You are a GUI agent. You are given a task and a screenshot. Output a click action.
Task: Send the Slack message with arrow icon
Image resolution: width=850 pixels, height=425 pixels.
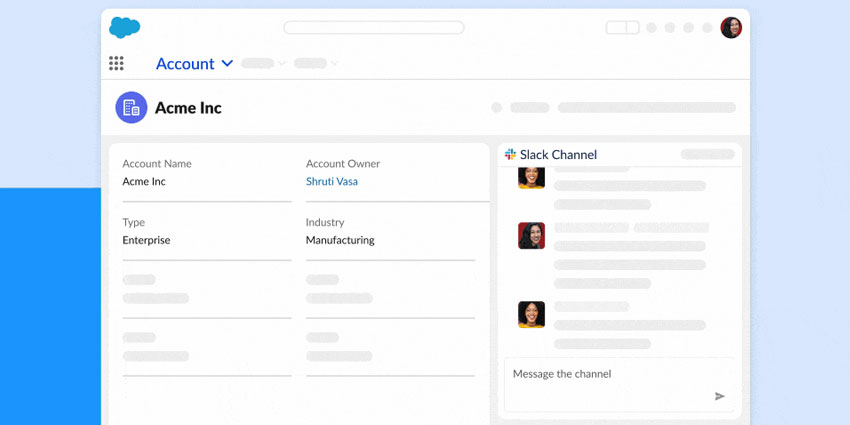[x=719, y=396]
